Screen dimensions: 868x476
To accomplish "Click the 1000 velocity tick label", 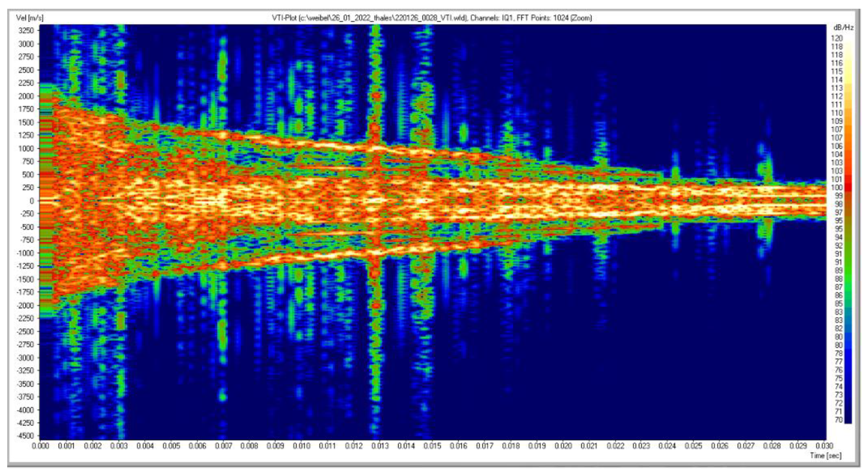I will click(26, 148).
